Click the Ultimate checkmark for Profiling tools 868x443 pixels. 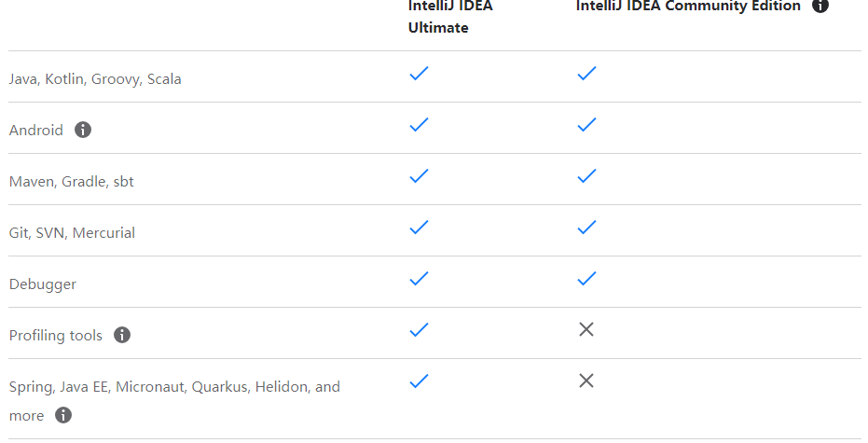(x=419, y=329)
